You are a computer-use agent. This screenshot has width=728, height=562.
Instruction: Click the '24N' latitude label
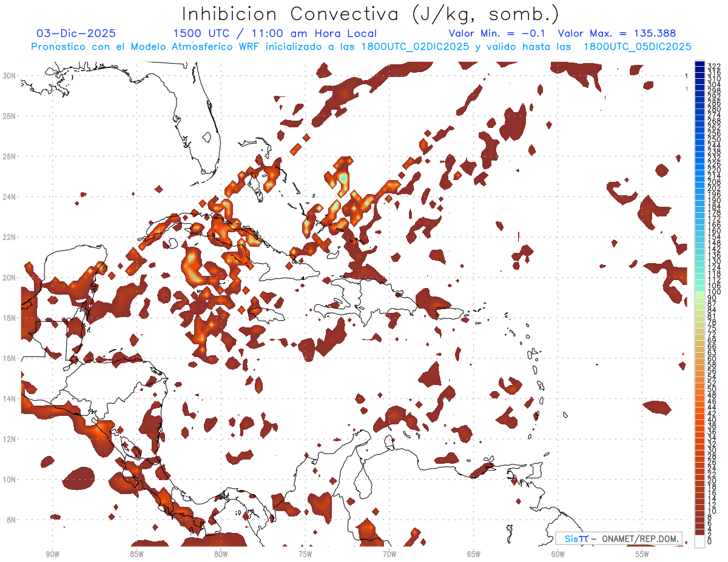[x=10, y=196]
